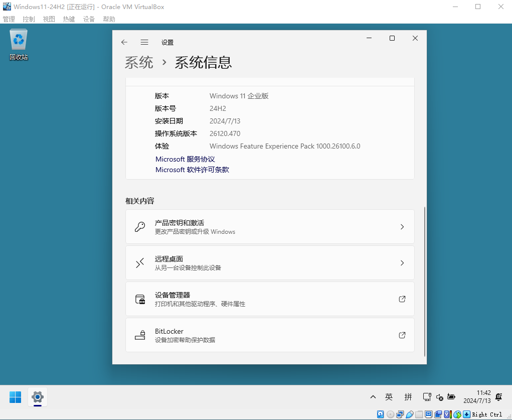Close the Settings window

click(415, 38)
